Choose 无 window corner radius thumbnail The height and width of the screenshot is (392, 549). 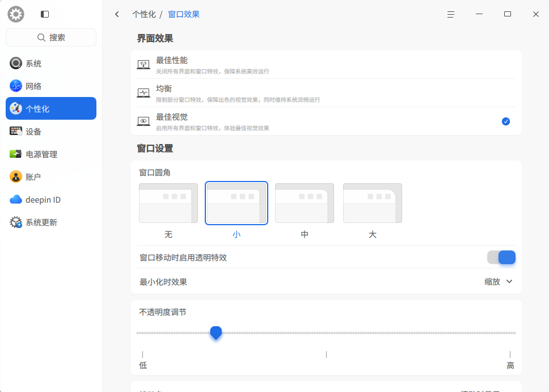[x=168, y=203]
